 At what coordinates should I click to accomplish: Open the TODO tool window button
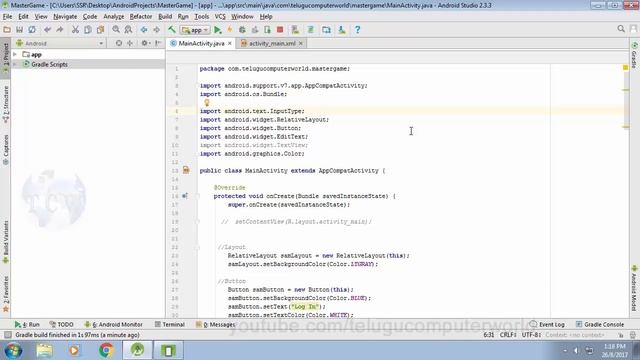click(x=61, y=324)
